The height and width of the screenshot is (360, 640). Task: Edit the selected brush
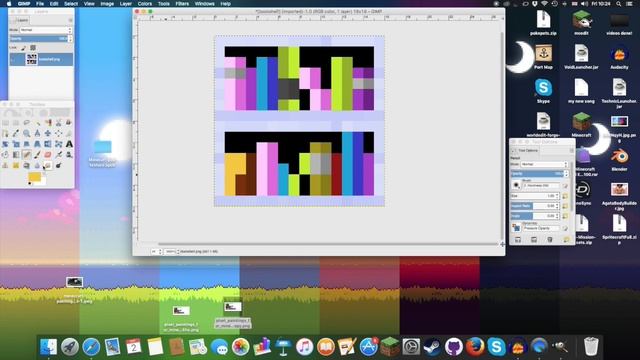tap(564, 186)
